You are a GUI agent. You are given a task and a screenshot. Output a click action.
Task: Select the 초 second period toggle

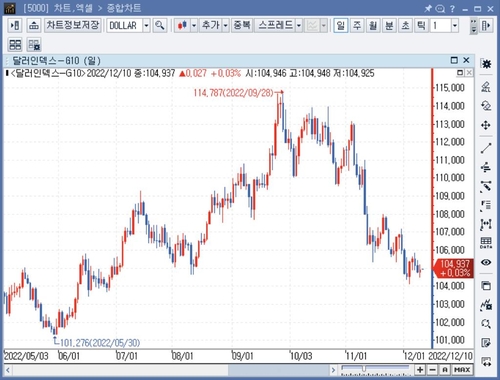[405, 26]
